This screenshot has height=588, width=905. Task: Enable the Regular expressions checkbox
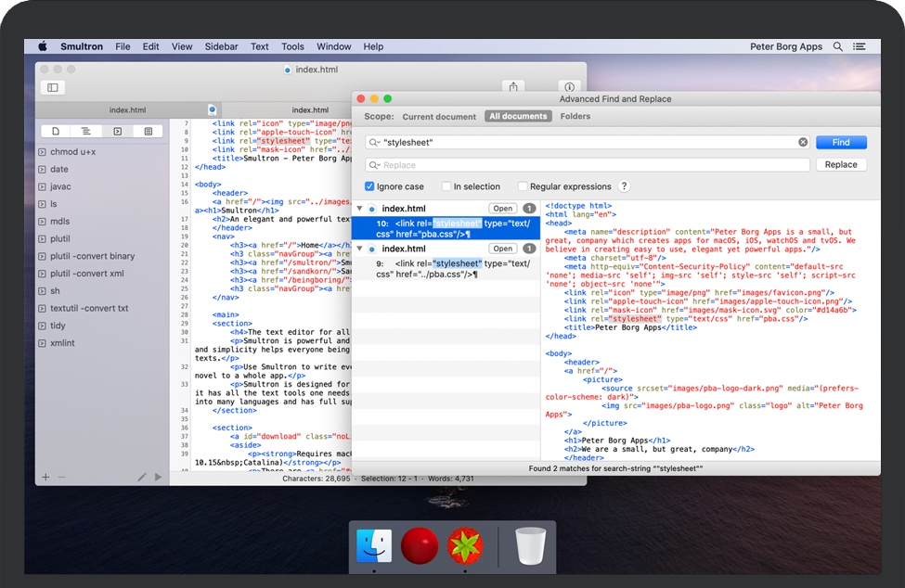pyautogui.click(x=523, y=186)
